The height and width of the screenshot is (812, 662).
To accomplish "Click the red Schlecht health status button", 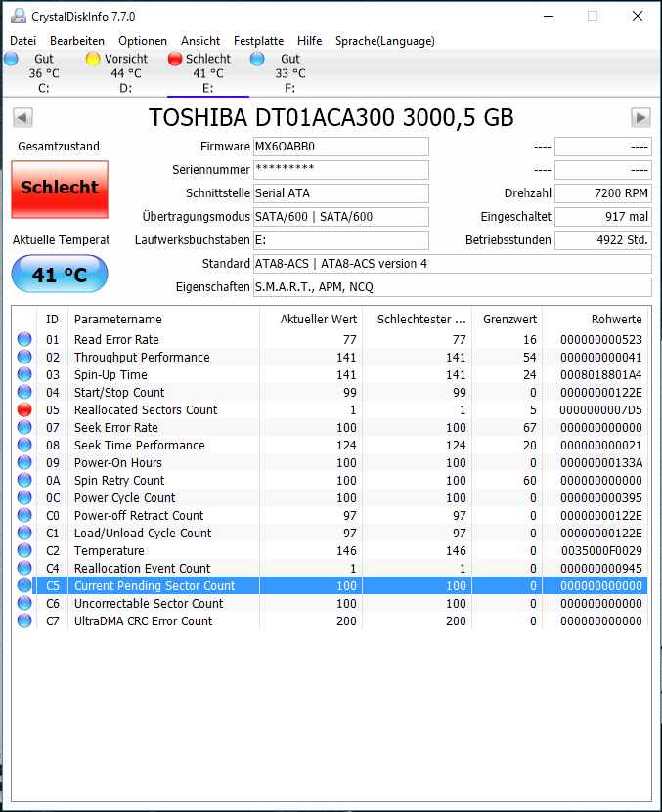I will 60,189.
